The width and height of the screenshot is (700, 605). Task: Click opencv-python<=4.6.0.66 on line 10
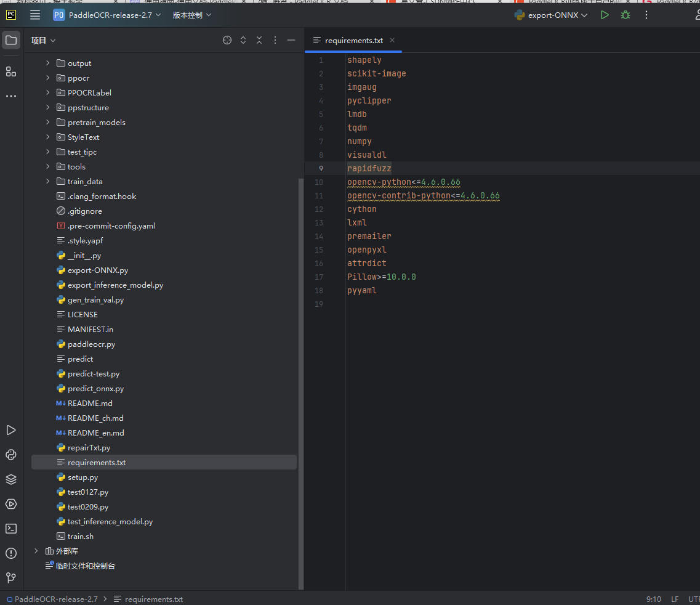point(404,182)
